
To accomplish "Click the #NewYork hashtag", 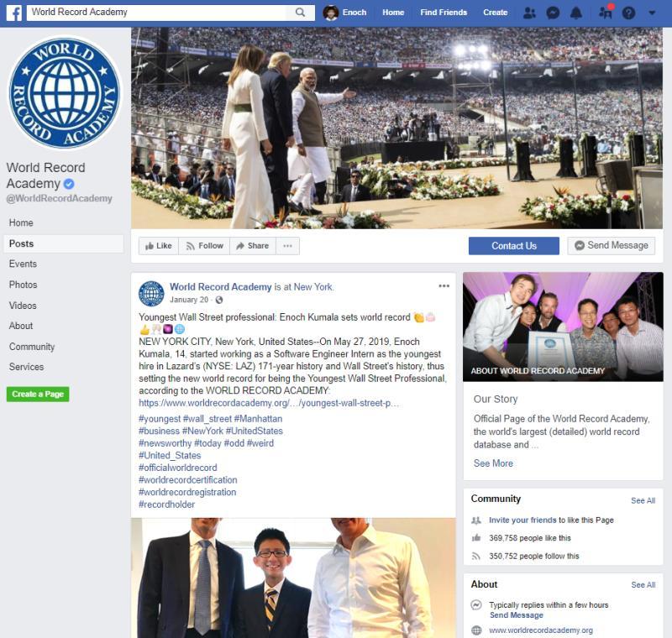I will (x=202, y=431).
